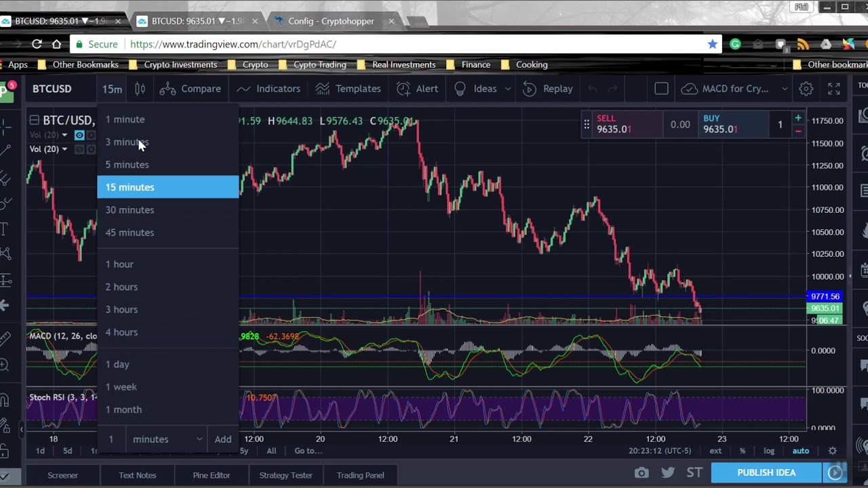Open the Screener tab

pyautogui.click(x=63, y=475)
